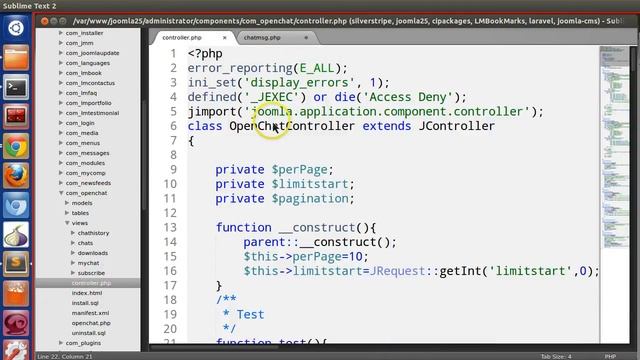Select com_menus folder
Viewport: 640px width, 360px height.
[x=83, y=143]
